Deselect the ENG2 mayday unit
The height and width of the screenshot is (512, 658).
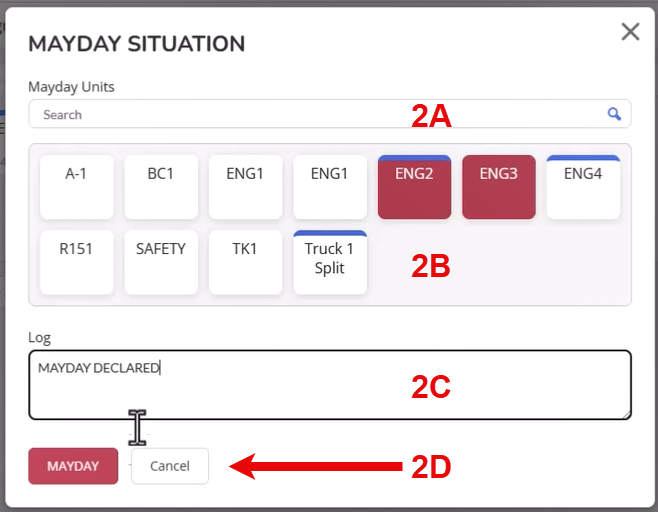[x=414, y=187]
